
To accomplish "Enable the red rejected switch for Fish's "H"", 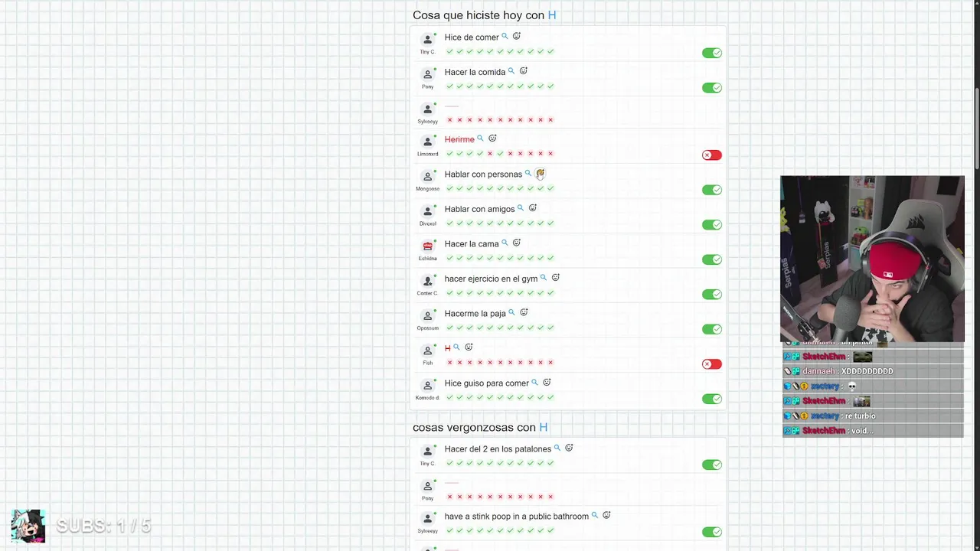I will pos(712,364).
